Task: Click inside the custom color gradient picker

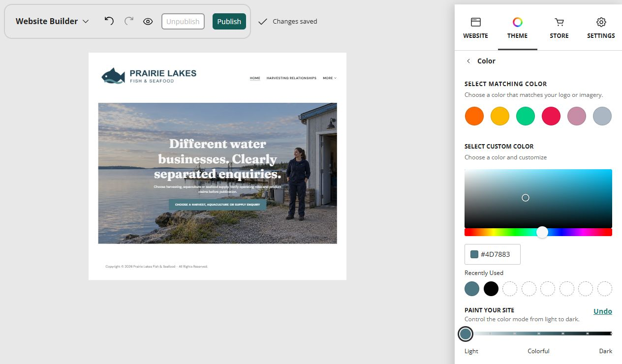Action: pyautogui.click(x=538, y=198)
